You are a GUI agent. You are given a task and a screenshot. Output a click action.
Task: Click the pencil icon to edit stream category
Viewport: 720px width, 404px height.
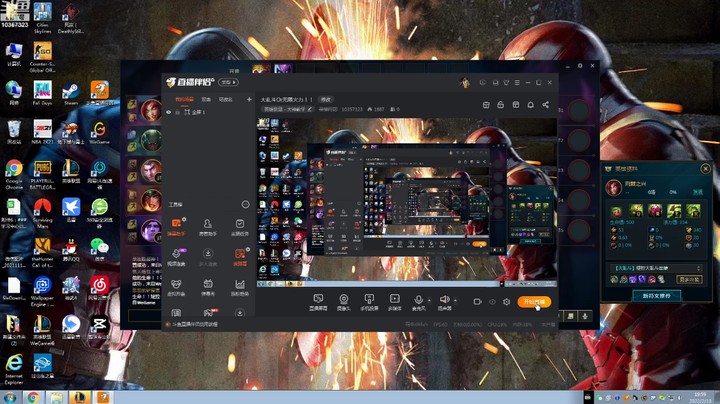[310, 109]
